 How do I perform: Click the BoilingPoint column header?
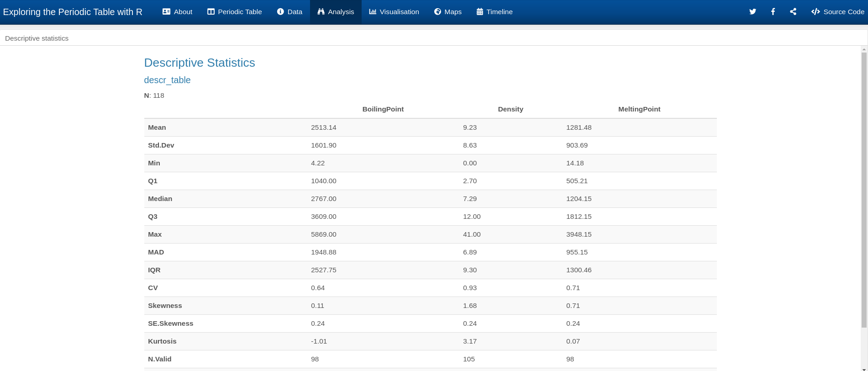coord(383,109)
